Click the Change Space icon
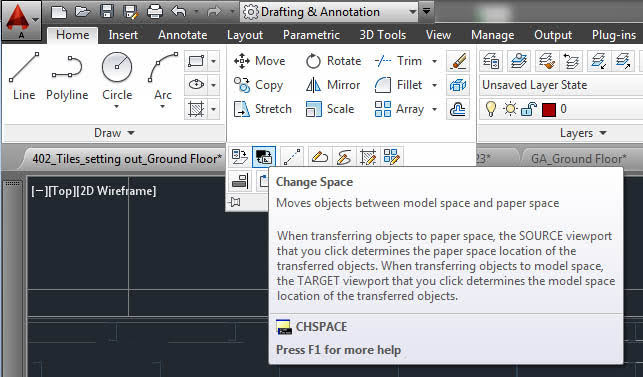 [x=264, y=156]
